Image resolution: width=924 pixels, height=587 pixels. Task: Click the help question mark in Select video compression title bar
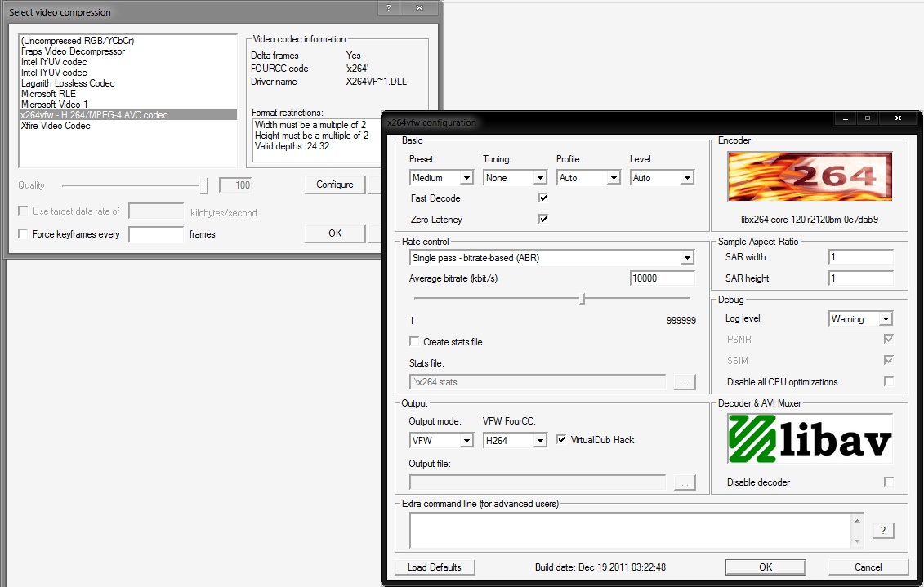pos(388,7)
